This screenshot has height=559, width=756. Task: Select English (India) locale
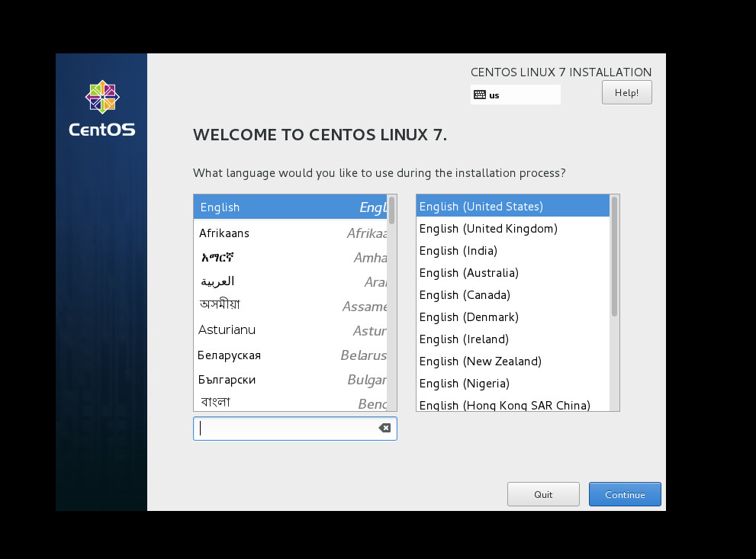tap(458, 251)
